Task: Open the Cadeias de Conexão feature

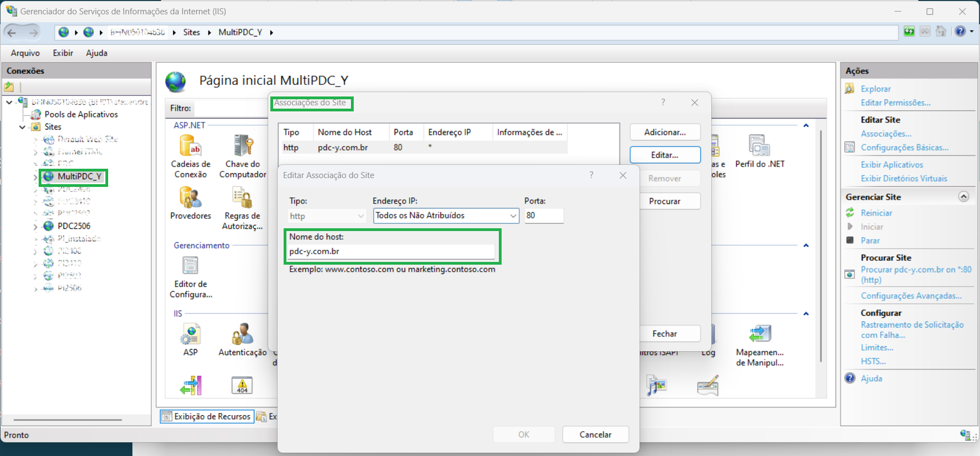Action: (190, 157)
